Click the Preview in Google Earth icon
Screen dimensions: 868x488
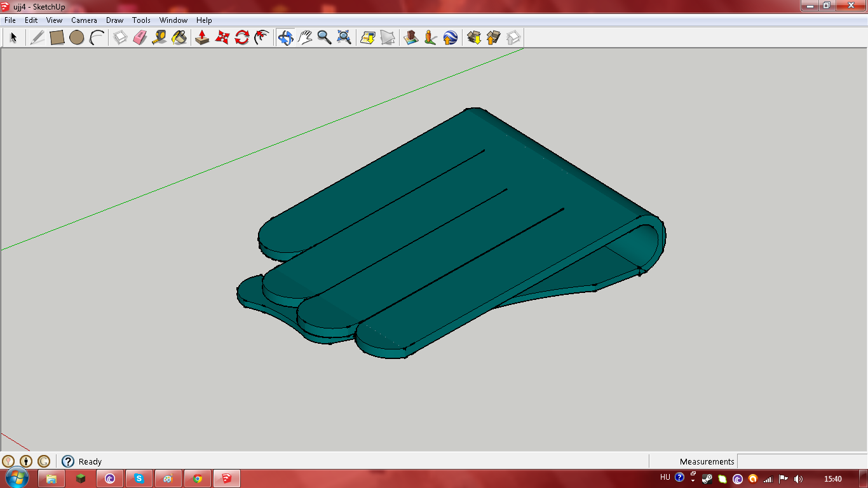[x=451, y=37]
